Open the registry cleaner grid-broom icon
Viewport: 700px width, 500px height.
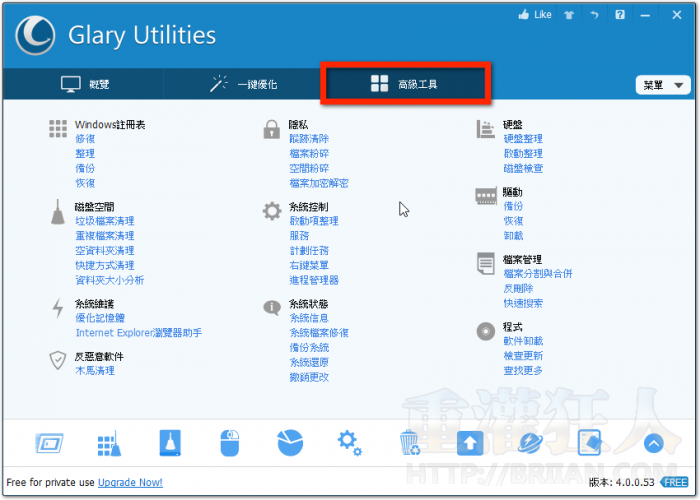coord(109,443)
